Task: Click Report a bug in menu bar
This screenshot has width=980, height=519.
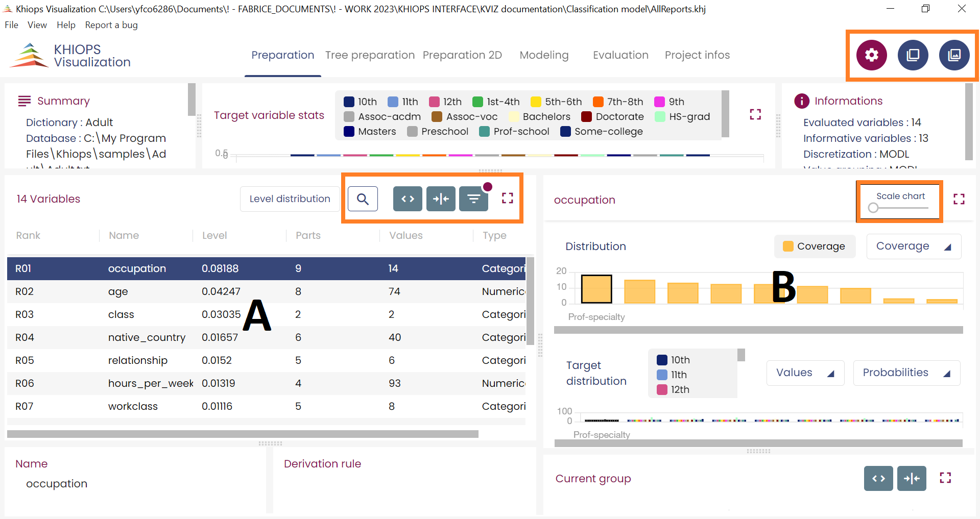Action: (111, 25)
